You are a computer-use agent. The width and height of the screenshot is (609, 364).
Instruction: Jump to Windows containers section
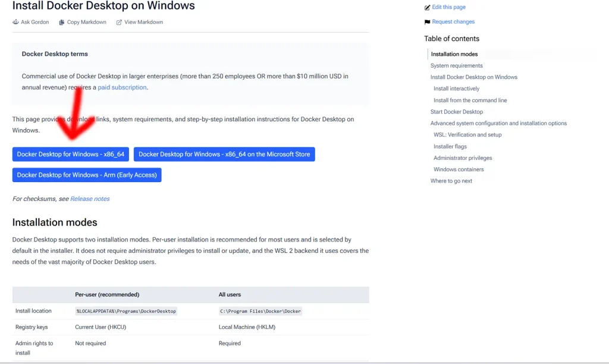[x=459, y=170]
